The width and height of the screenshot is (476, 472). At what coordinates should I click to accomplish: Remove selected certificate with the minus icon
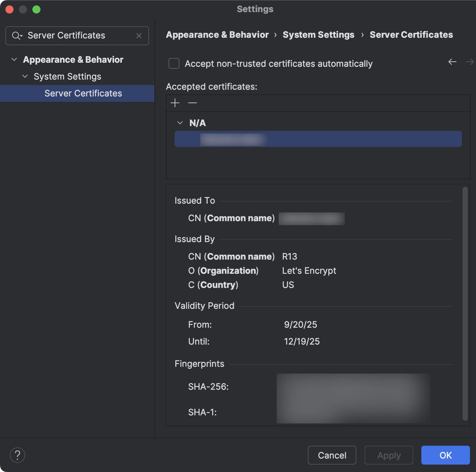[x=192, y=103]
